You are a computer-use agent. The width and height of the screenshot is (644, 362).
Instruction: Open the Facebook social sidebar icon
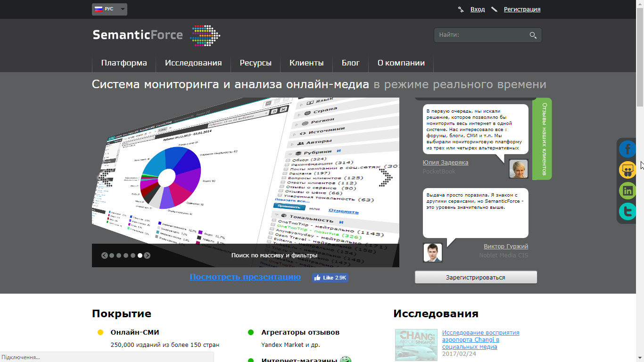(627, 149)
